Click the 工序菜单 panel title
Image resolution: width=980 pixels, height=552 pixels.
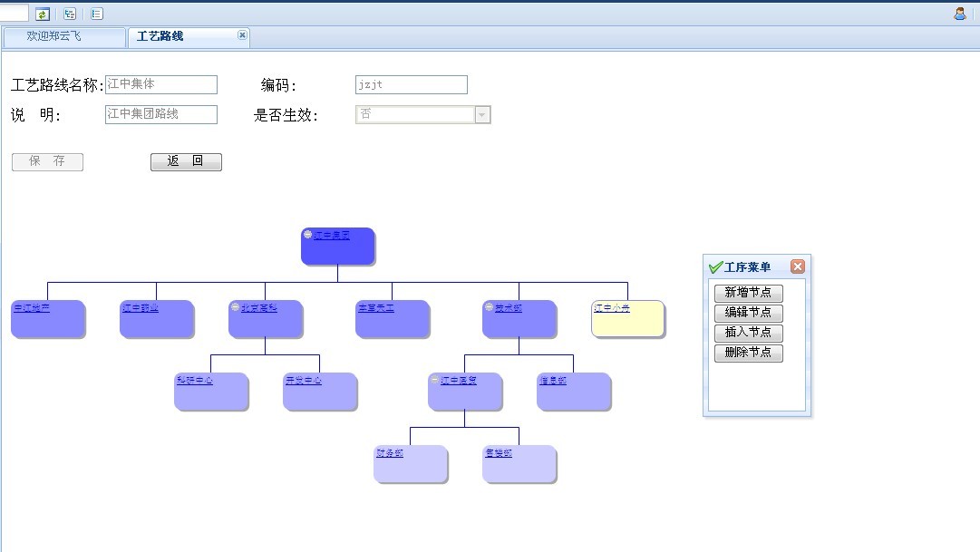(748, 267)
